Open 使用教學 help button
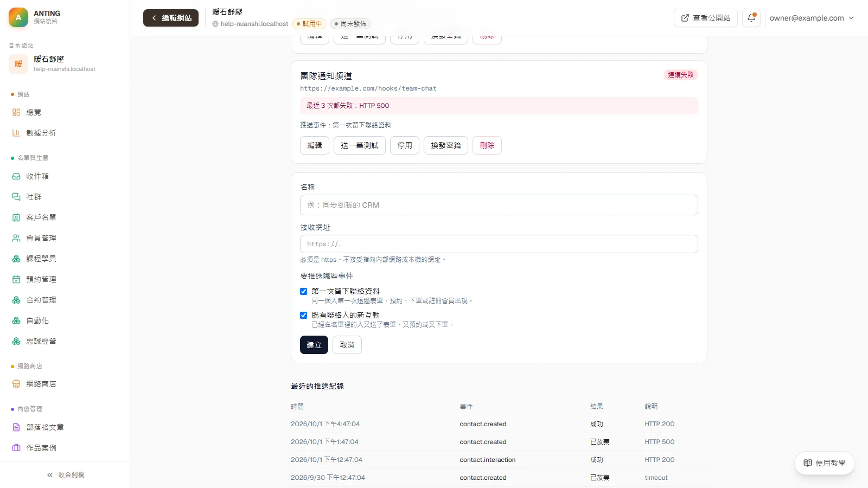This screenshot has width=868, height=488. (825, 463)
